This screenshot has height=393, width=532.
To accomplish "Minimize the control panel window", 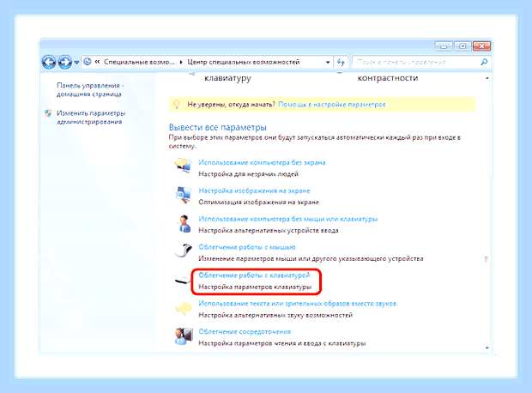I will (x=444, y=45).
